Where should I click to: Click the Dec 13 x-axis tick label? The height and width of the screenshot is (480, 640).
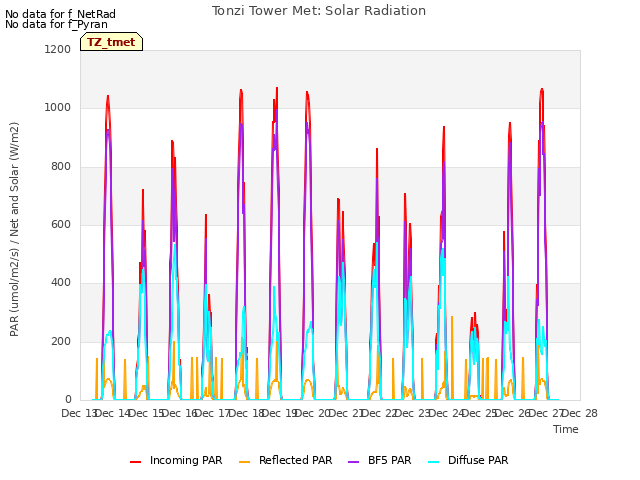(79, 413)
